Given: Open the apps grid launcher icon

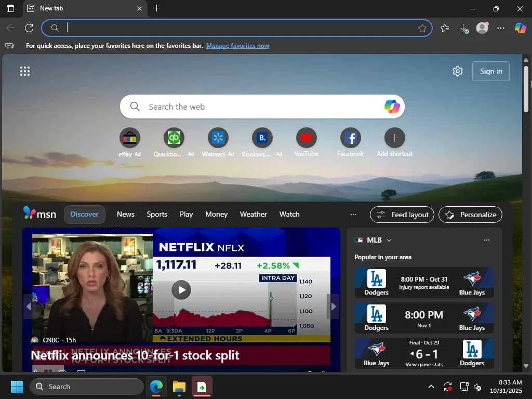Looking at the screenshot, I should point(25,71).
